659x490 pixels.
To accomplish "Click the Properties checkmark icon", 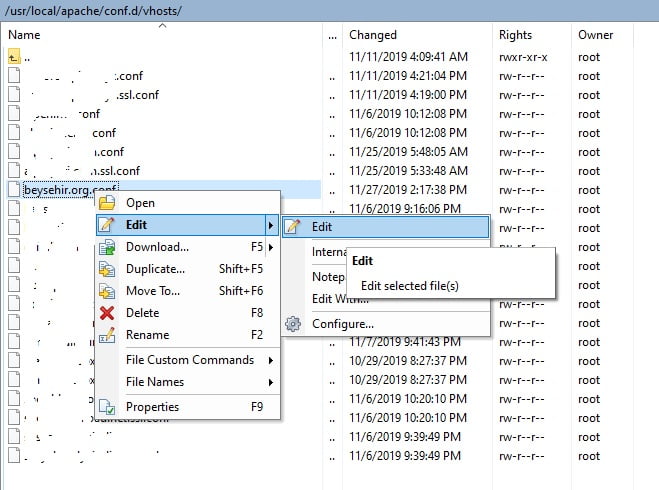I will [107, 407].
